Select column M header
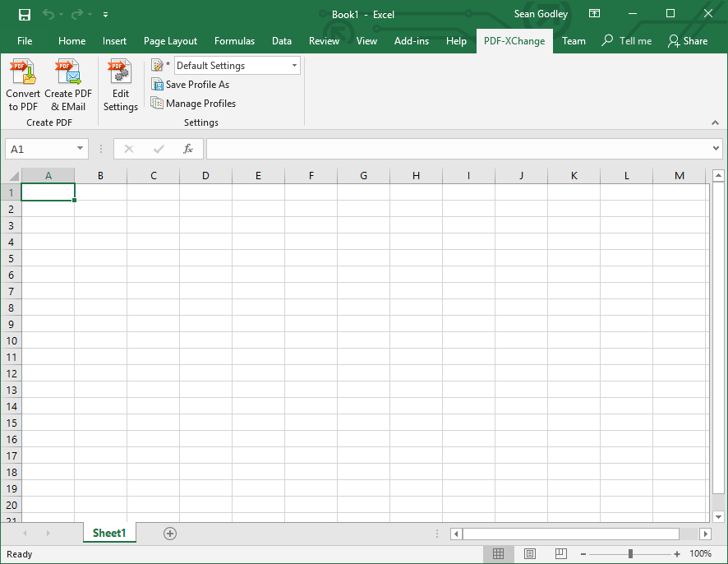The image size is (728, 564). coord(680,176)
